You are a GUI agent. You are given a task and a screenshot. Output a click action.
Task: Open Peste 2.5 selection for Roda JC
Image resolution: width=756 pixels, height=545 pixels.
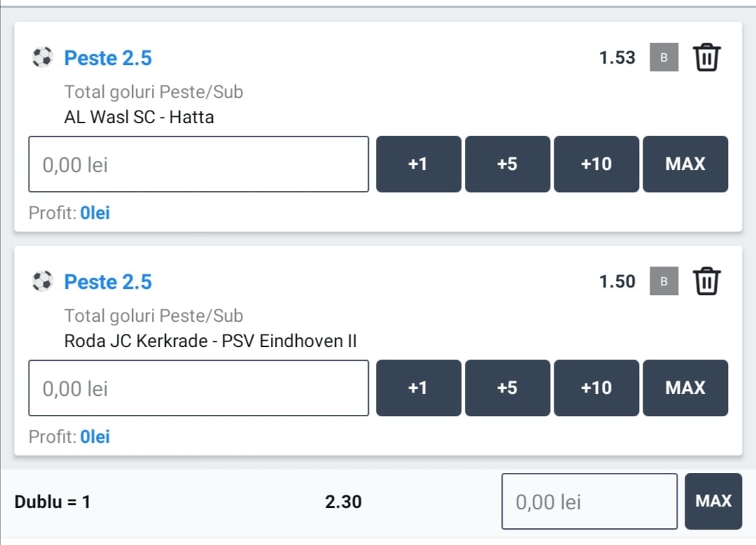[x=108, y=282]
